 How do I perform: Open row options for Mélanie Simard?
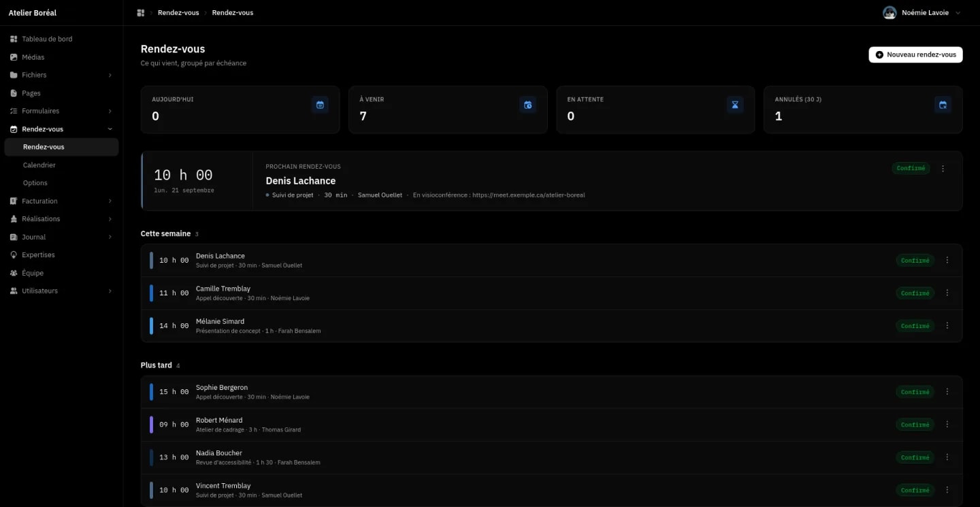coord(947,325)
